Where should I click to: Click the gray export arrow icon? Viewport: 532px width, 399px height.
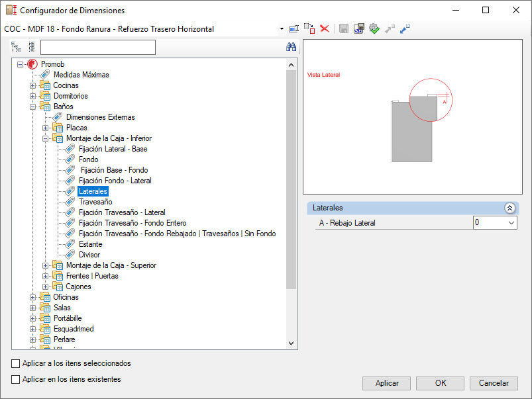click(x=390, y=29)
